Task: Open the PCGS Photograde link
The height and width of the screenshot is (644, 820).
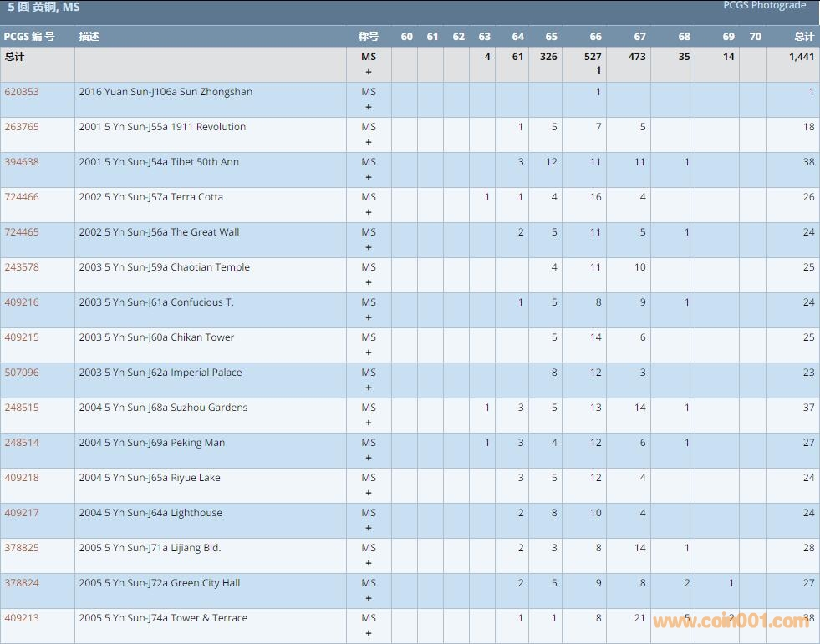Action: pyautogui.click(x=764, y=6)
